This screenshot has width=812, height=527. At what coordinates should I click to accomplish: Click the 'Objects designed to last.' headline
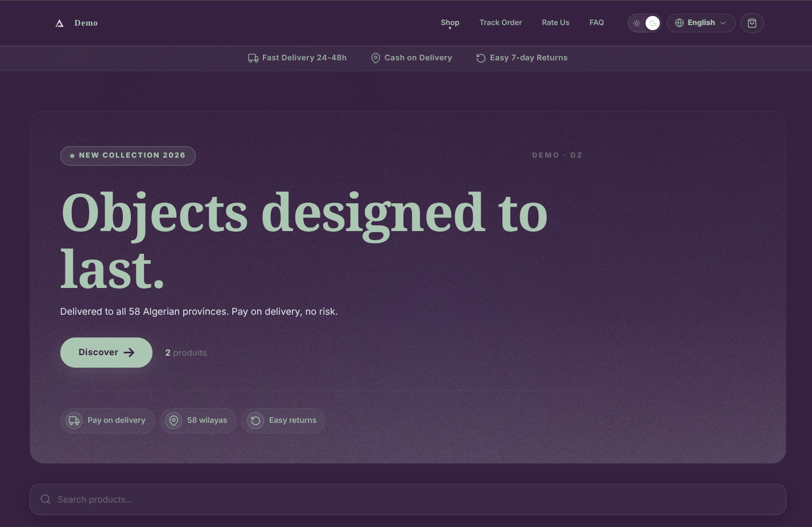(304, 241)
